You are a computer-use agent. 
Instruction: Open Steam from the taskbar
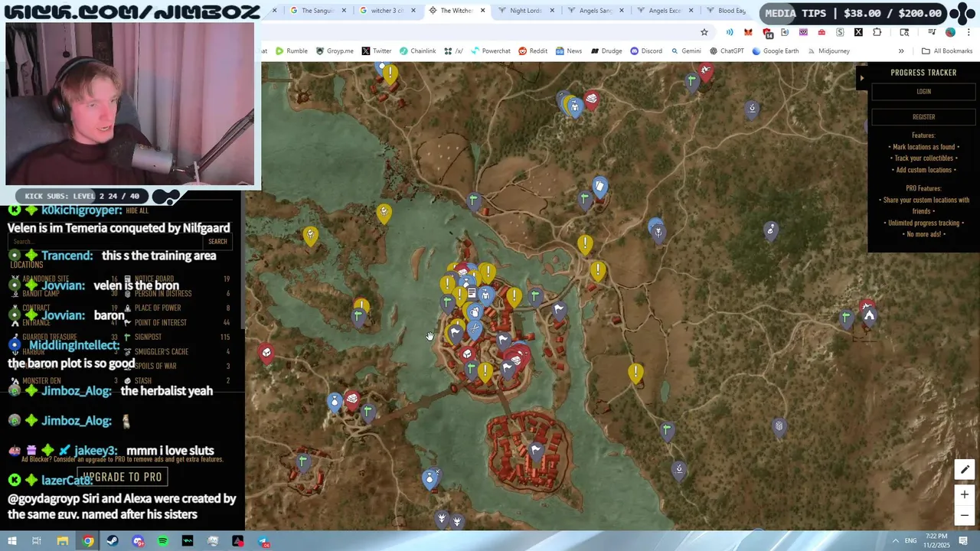coord(113,541)
